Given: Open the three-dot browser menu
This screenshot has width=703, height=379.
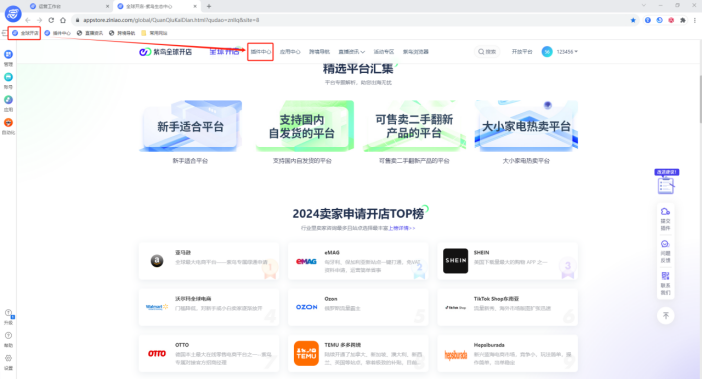Looking at the screenshot, I should 694,20.
